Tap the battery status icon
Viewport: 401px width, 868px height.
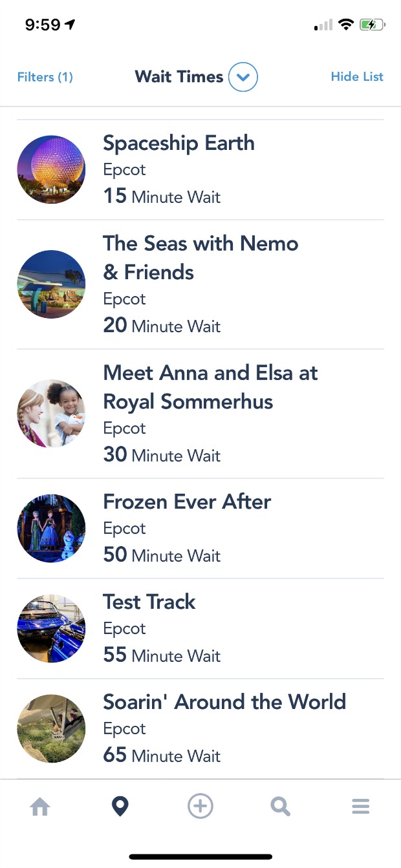coord(373,25)
